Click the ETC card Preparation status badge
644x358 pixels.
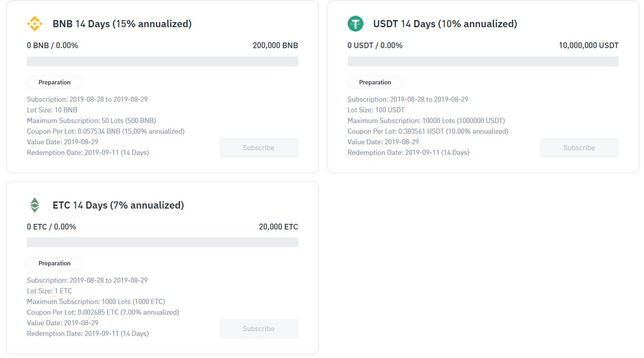click(54, 263)
